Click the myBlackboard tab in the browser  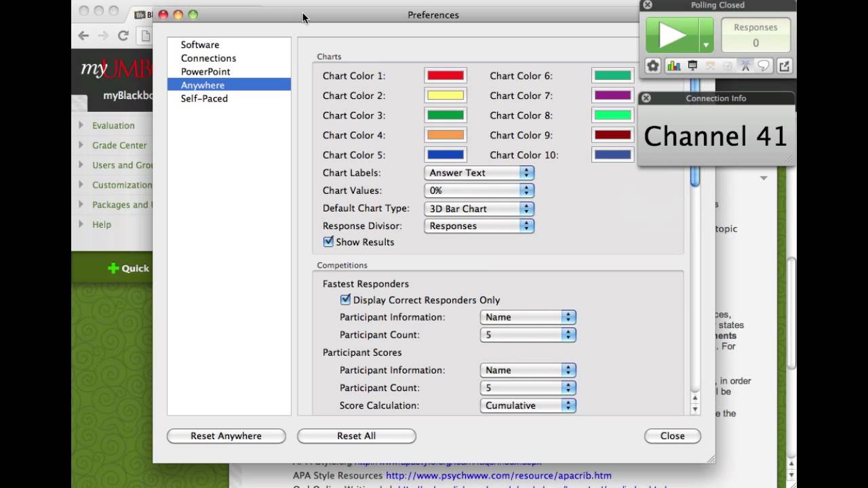point(127,96)
